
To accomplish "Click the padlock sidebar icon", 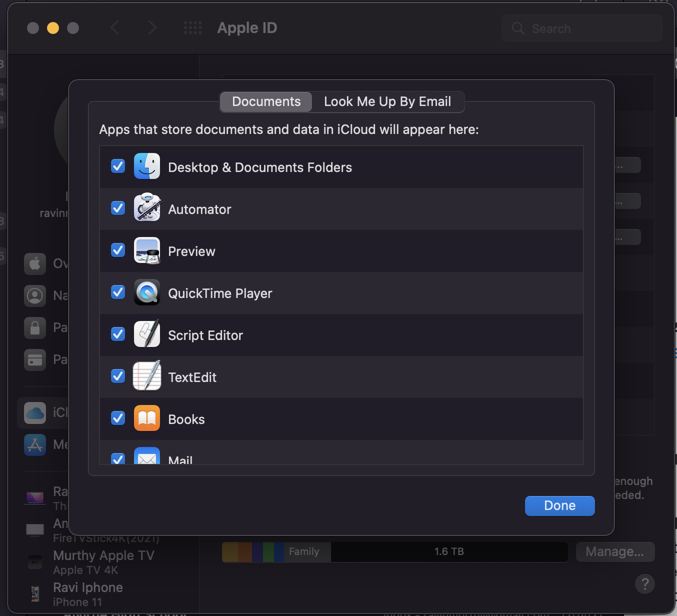I will [x=35, y=327].
